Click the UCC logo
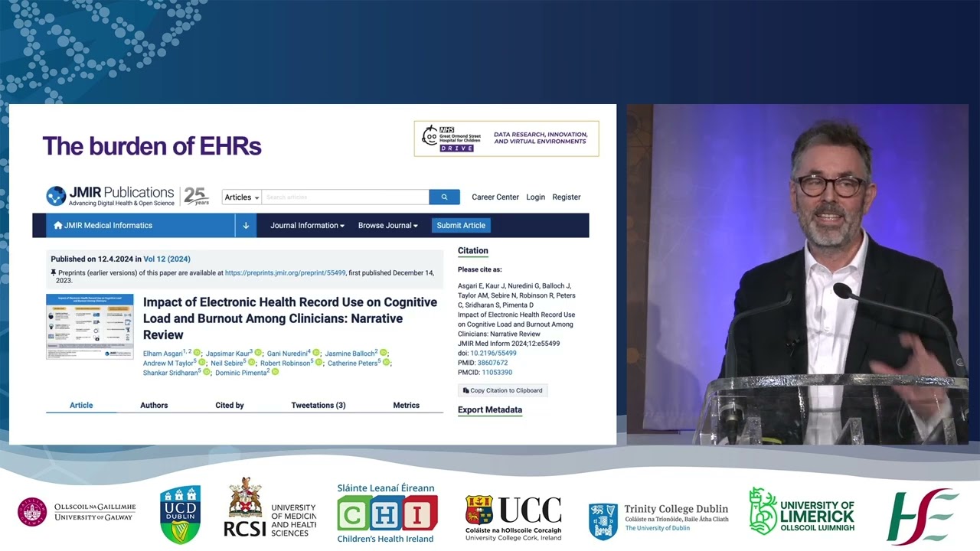 (x=513, y=518)
